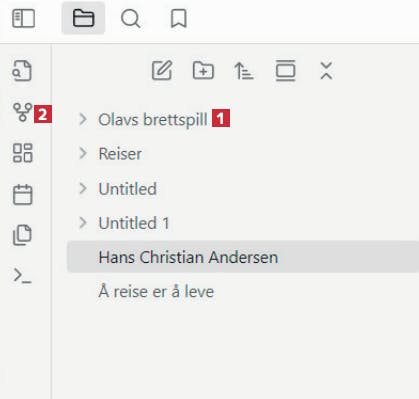The image size is (419, 399).
Task: Open the file explorer folder tab
Action: (83, 18)
